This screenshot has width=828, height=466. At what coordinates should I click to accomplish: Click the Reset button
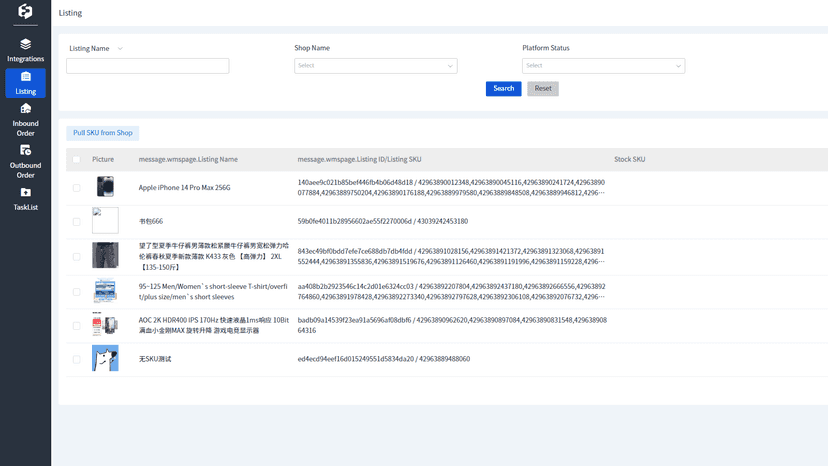click(x=542, y=88)
